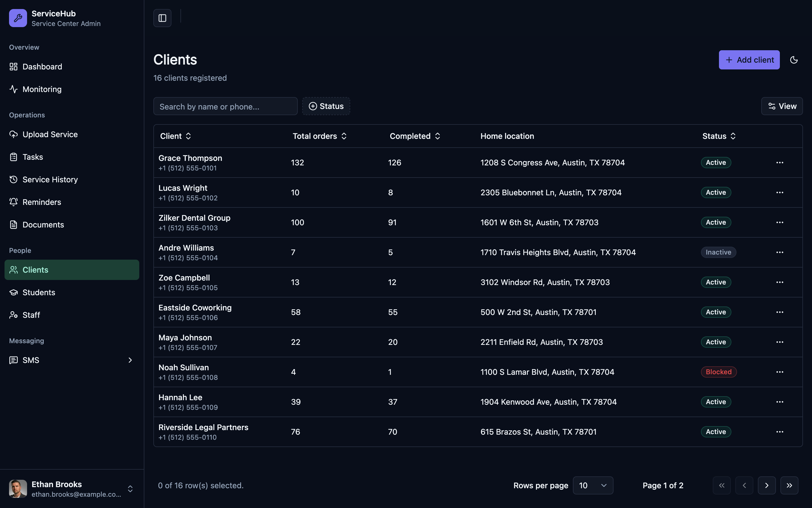Open Tasks in sidebar
812x508 pixels.
72,157
